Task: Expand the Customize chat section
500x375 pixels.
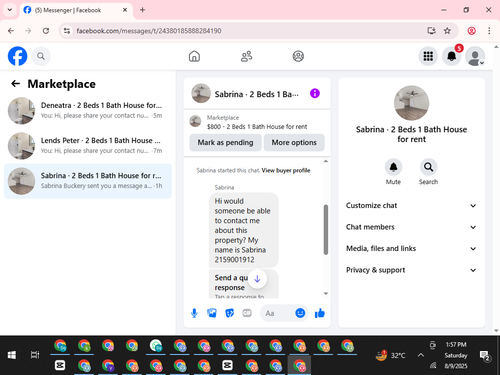Action: tap(411, 205)
